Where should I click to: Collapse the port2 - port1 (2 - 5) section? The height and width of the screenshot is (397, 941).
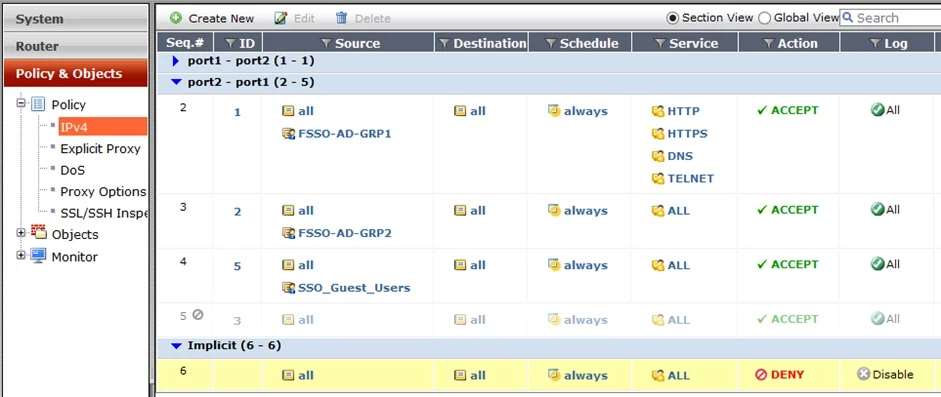point(176,82)
